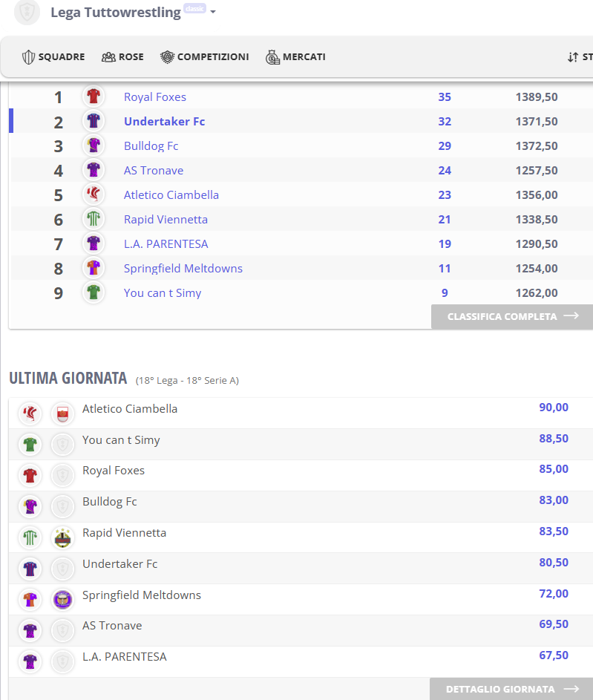Click the AS Tronave jersey in standings
The width and height of the screenshot is (593, 700).
pos(94,170)
